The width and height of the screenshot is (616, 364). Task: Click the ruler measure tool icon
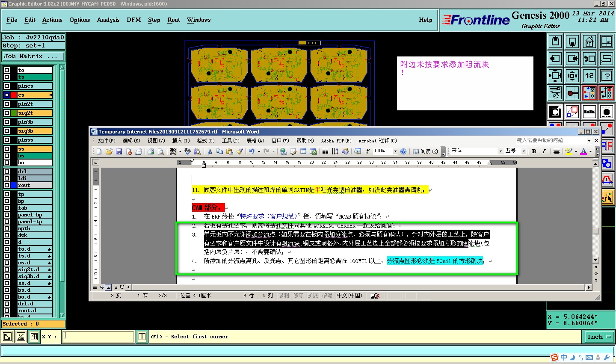(589, 112)
